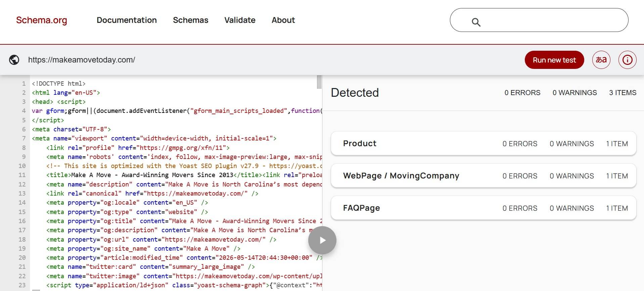The image size is (644, 291).
Task: Click the Run new test button
Action: pos(554,60)
